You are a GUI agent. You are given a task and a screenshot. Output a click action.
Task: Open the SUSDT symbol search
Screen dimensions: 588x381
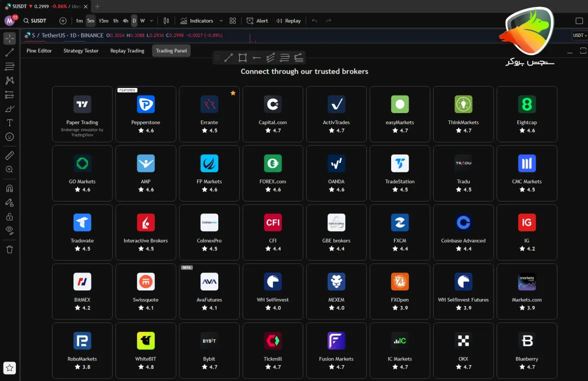tap(35, 20)
